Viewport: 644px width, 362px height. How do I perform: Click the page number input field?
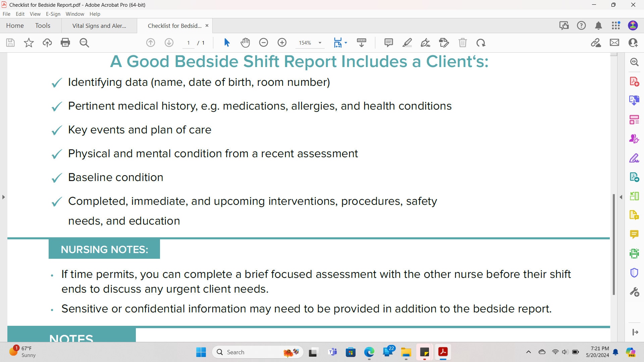(189, 43)
